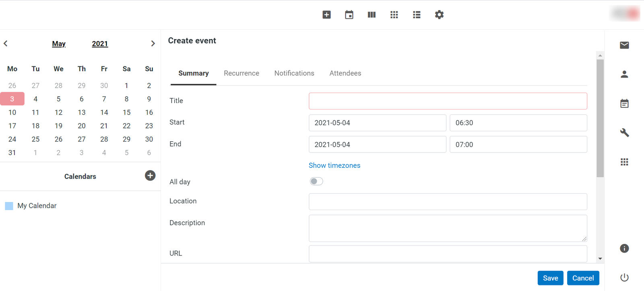
Task: Open the list view icon
Action: 417,15
